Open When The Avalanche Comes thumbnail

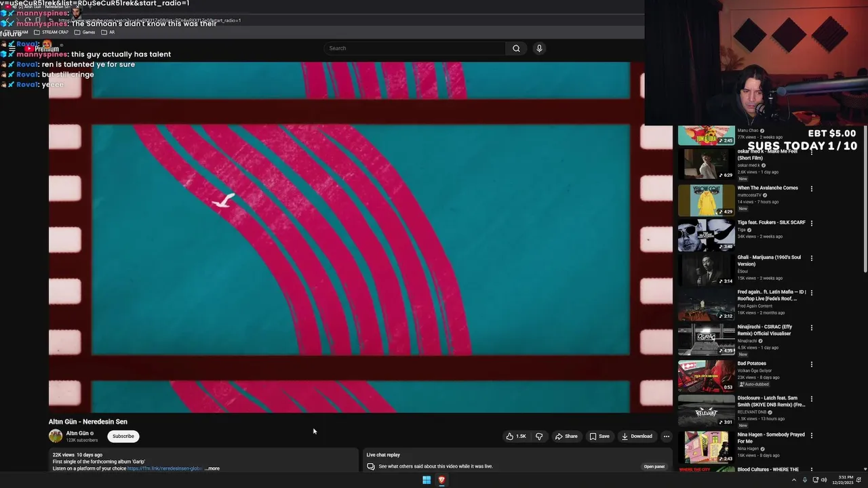pyautogui.click(x=706, y=199)
